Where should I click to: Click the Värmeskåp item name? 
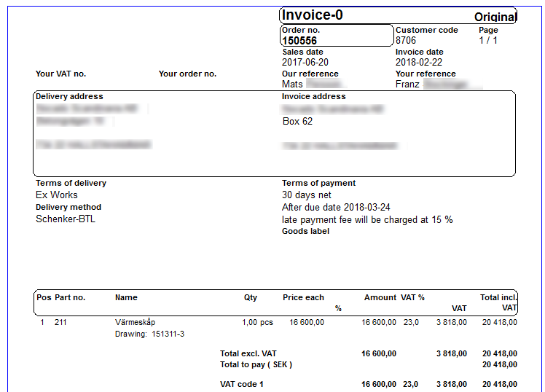[x=135, y=322]
